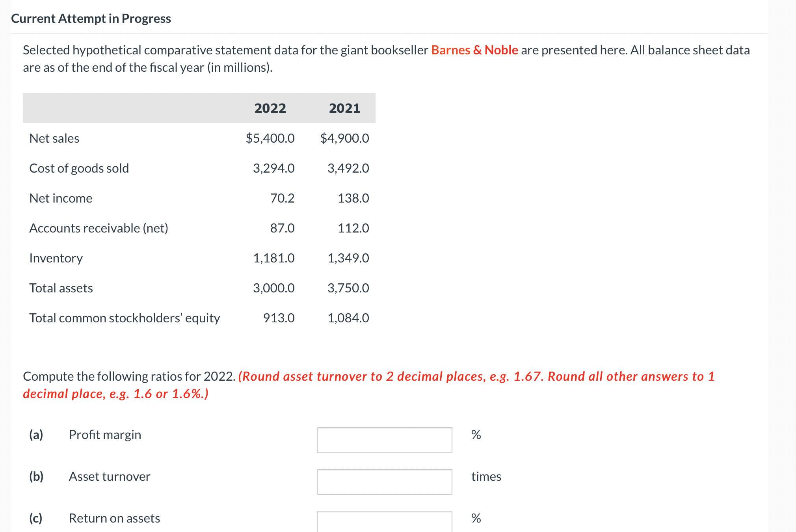Viewport: 796px width, 532px height.
Task: Select the Total assets row label
Action: pyautogui.click(x=61, y=288)
